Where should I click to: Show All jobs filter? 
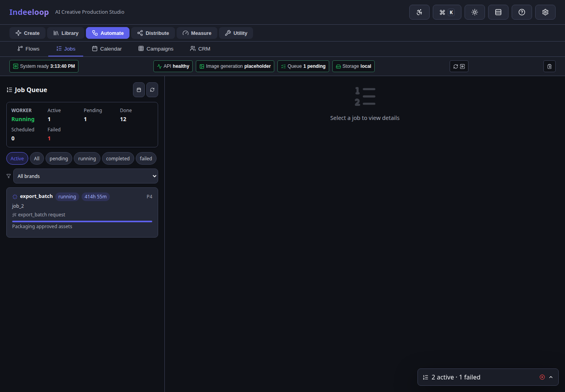coord(37,158)
